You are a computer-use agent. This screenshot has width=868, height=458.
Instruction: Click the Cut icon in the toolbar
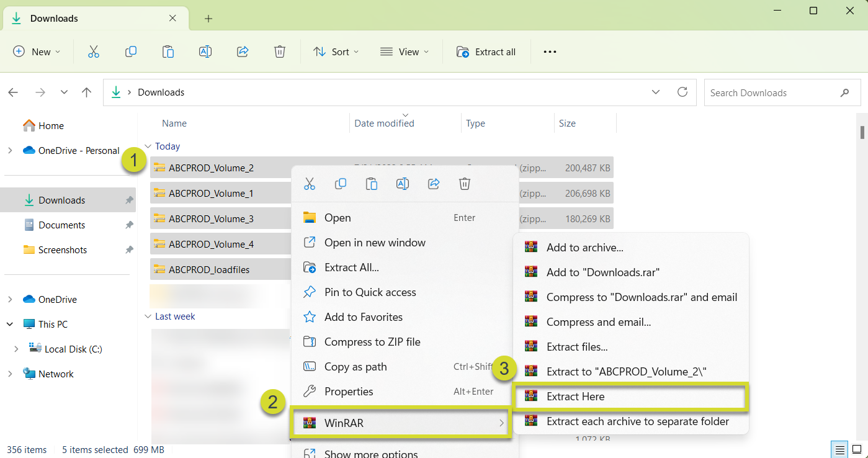[x=94, y=52]
